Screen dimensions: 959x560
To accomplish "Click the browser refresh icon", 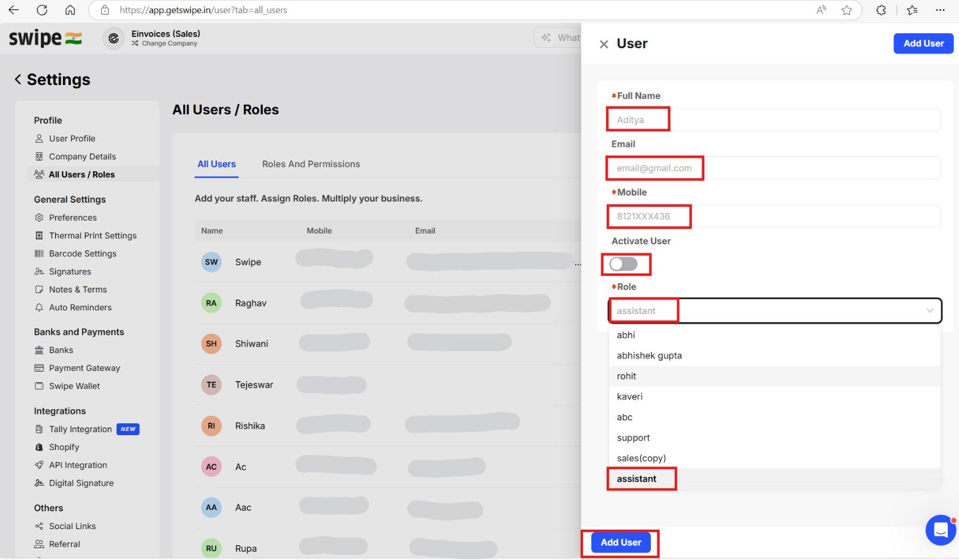I will [42, 10].
